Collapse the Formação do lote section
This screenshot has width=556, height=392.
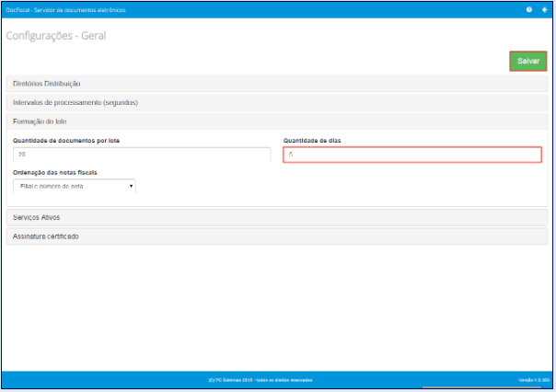(277, 121)
